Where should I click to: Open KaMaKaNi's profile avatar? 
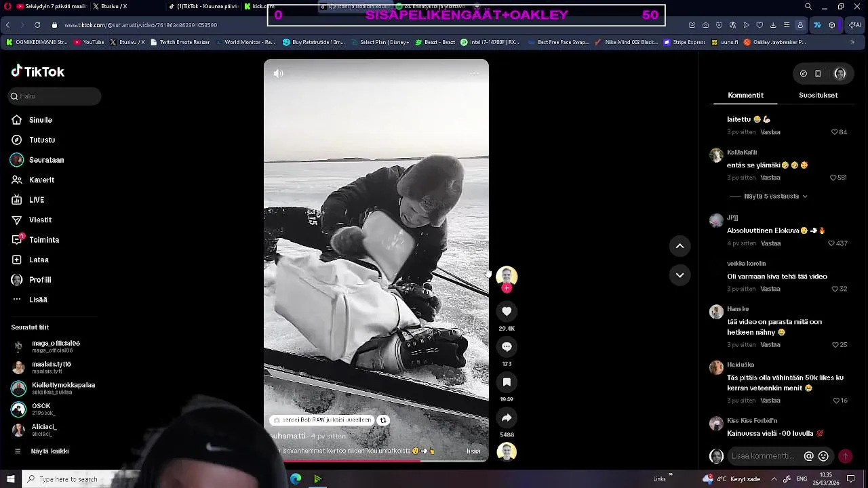pyautogui.click(x=716, y=155)
